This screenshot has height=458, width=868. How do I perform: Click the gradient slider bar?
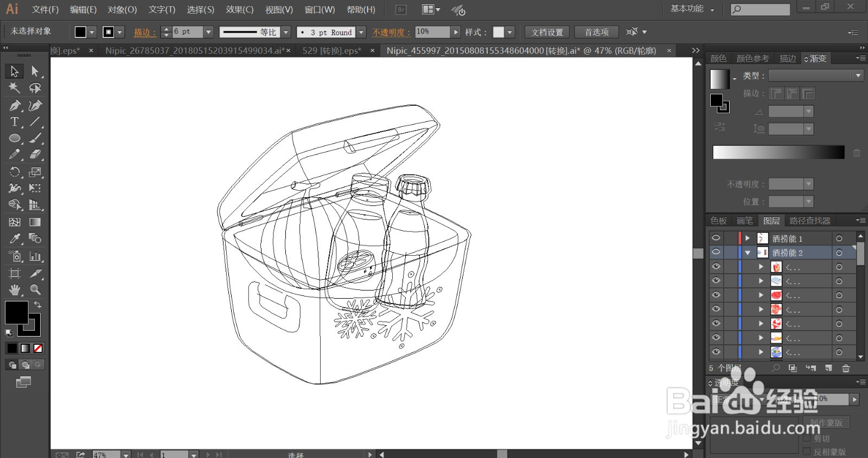point(778,152)
